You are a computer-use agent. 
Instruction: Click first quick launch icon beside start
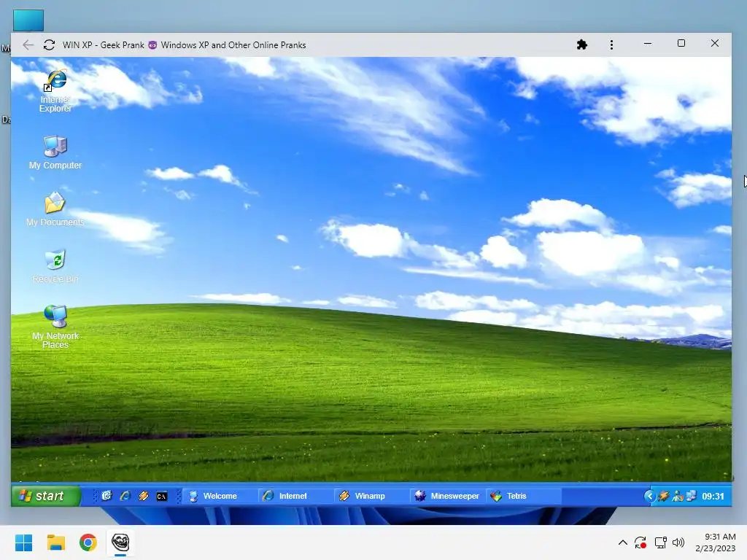click(107, 496)
